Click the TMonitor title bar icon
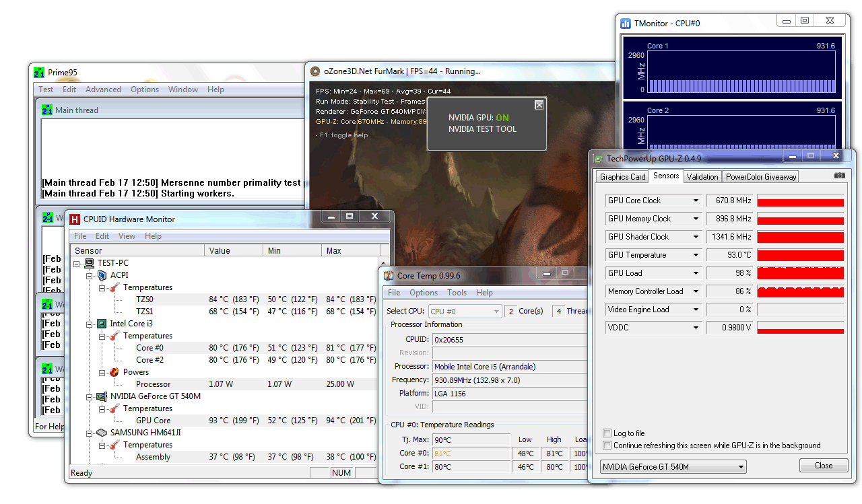 tap(626, 23)
